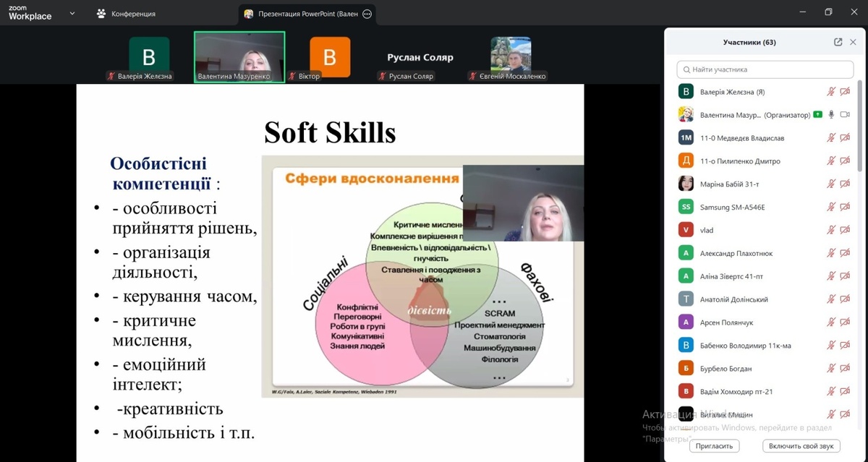The height and width of the screenshot is (462, 868).
Task: Select the Євгеній Москаленко video thumbnail
Action: (x=511, y=58)
